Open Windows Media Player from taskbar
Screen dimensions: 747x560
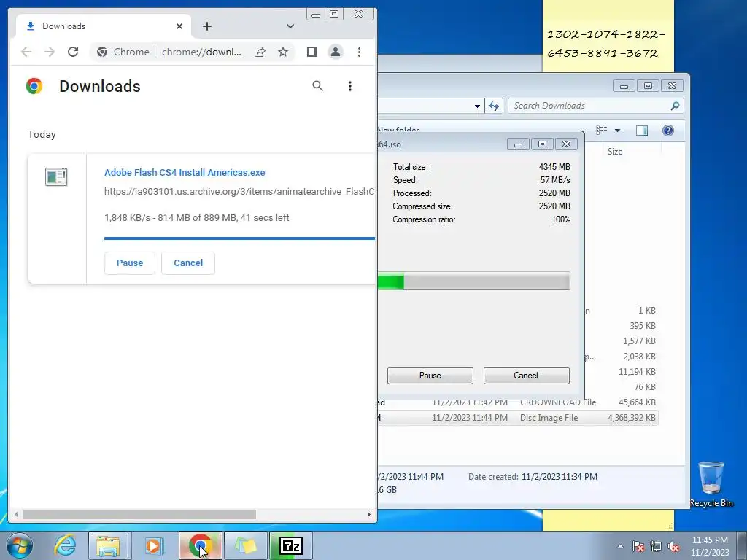click(x=154, y=545)
